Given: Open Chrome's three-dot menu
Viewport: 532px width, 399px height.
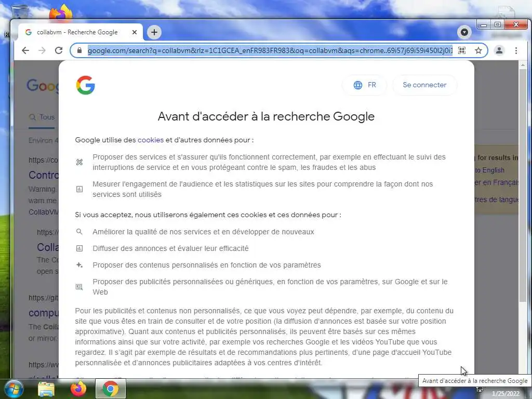Looking at the screenshot, I should tap(516, 50).
